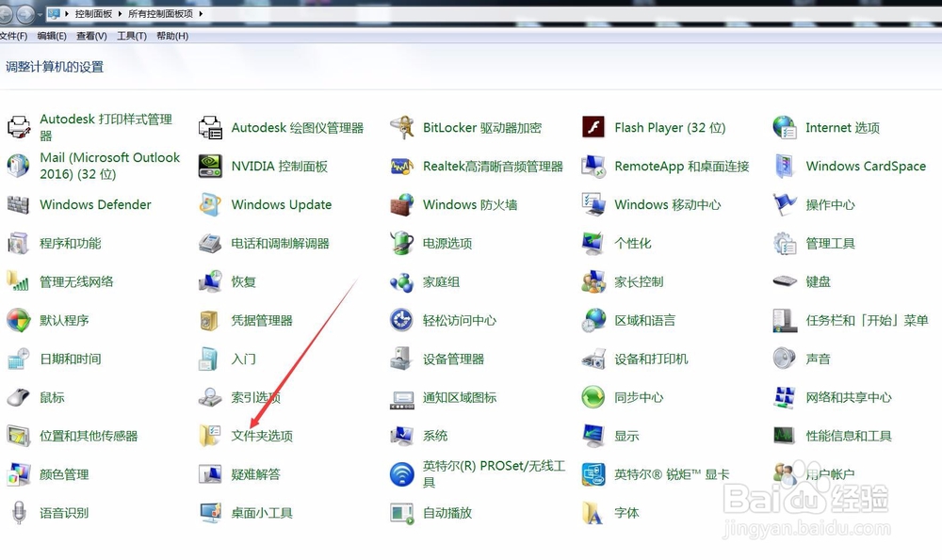Viewport: 942px width, 560px height.
Task: Click the Internet 选项 globe icon
Action: tap(785, 127)
